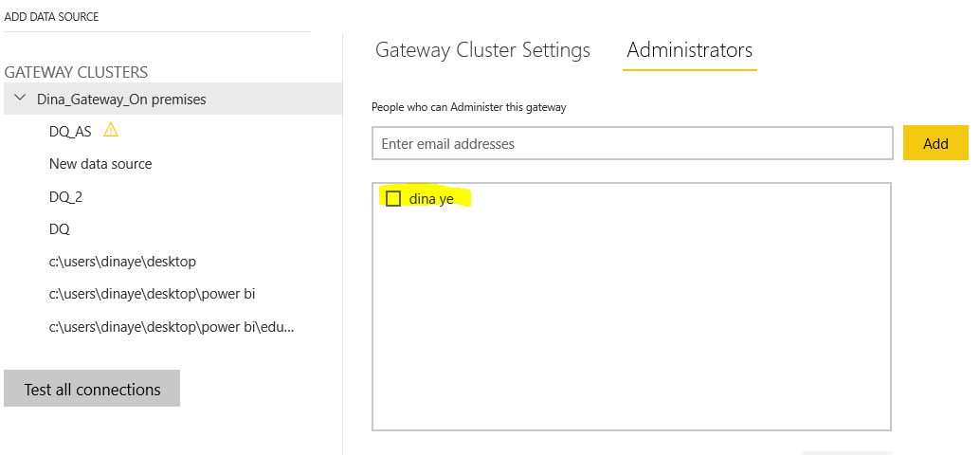The image size is (980, 455).
Task: Click the warning icon next to DQ_AS
Action: pos(111,130)
